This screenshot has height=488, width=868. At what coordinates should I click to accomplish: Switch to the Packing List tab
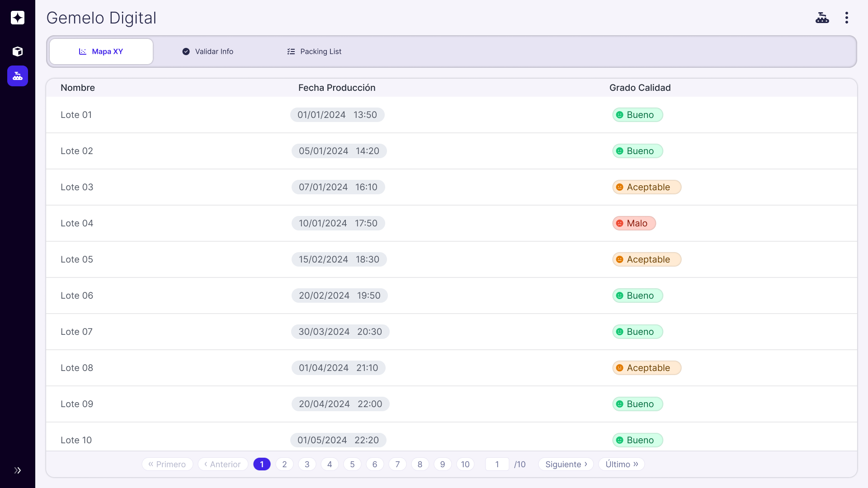click(315, 52)
